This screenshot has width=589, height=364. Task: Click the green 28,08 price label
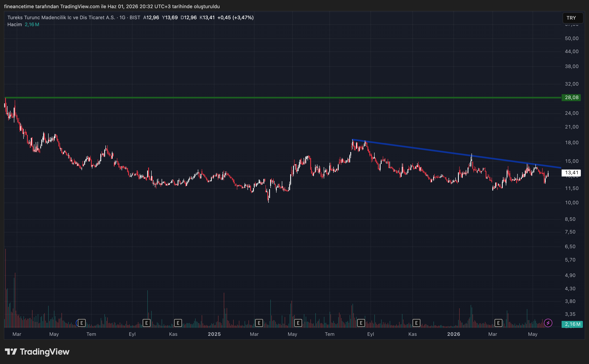click(x=571, y=97)
